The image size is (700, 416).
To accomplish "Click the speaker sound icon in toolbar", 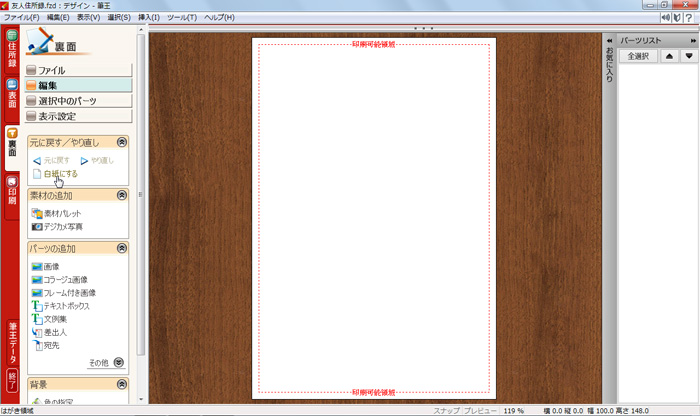I will click(x=664, y=17).
